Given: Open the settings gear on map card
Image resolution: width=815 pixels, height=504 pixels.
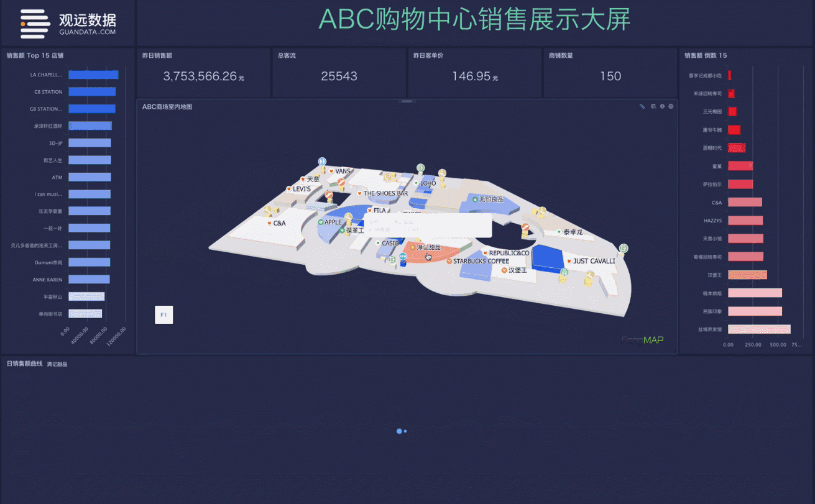Looking at the screenshot, I should (671, 106).
